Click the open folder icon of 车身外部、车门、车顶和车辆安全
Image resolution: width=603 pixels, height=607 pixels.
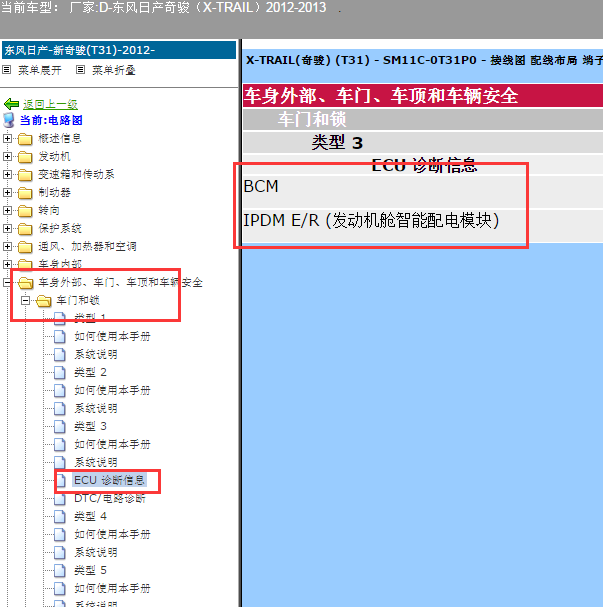pos(26,283)
